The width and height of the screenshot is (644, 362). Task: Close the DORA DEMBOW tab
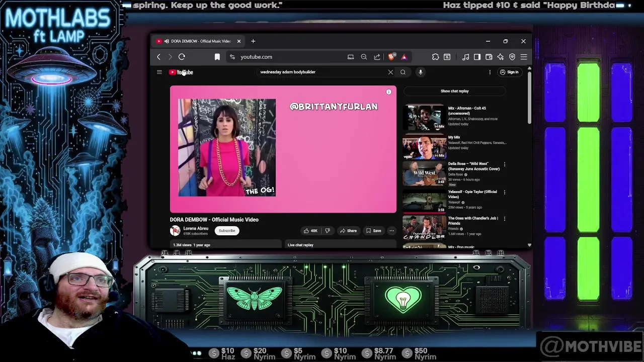point(239,41)
